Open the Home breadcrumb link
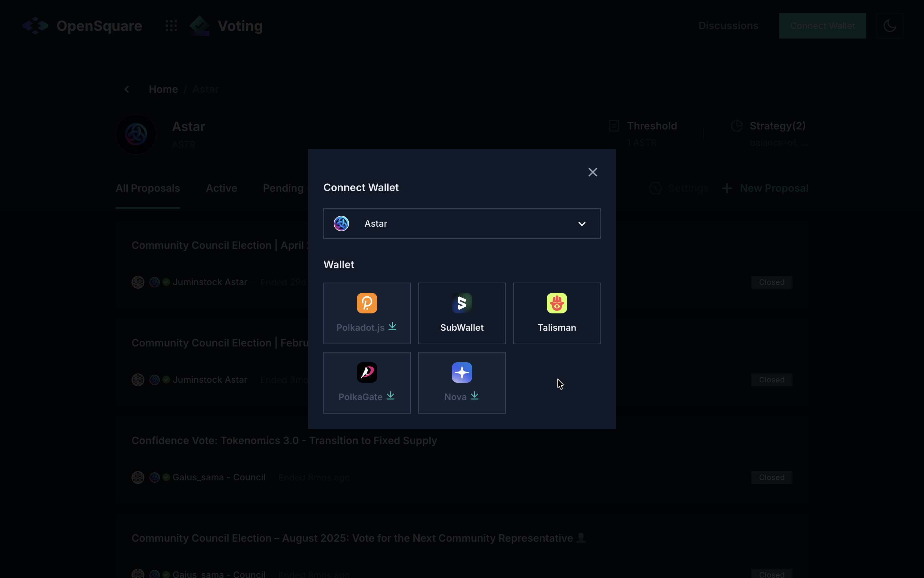The width and height of the screenshot is (924, 578). [x=163, y=89]
